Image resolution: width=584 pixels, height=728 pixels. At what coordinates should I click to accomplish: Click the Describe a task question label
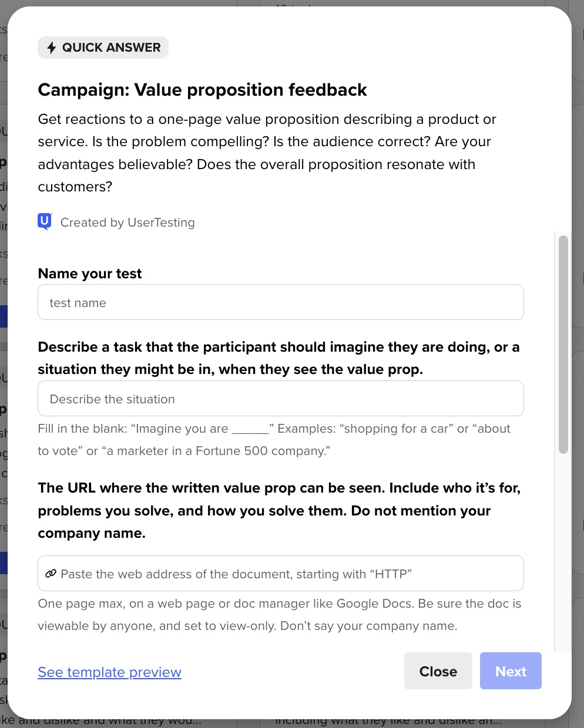pyautogui.click(x=278, y=358)
